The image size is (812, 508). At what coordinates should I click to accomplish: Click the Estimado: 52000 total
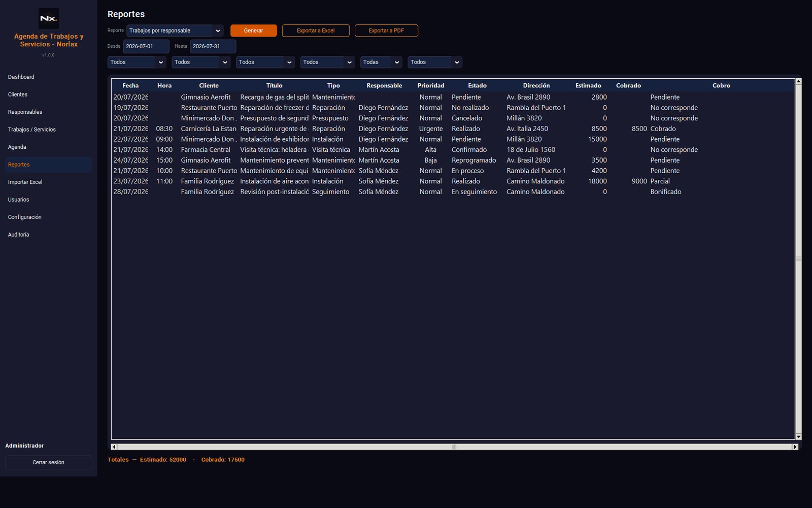(163, 460)
